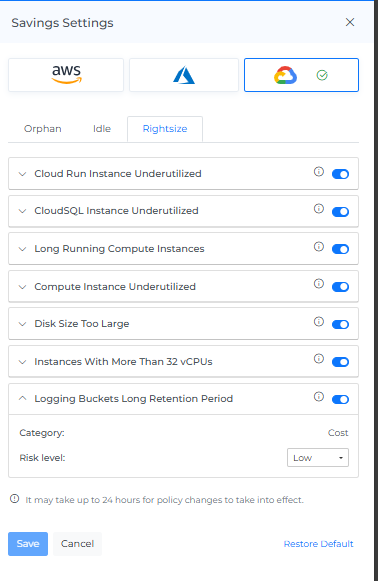Click the 24 hours policy changes notice text
378x581 pixels.
tap(164, 500)
